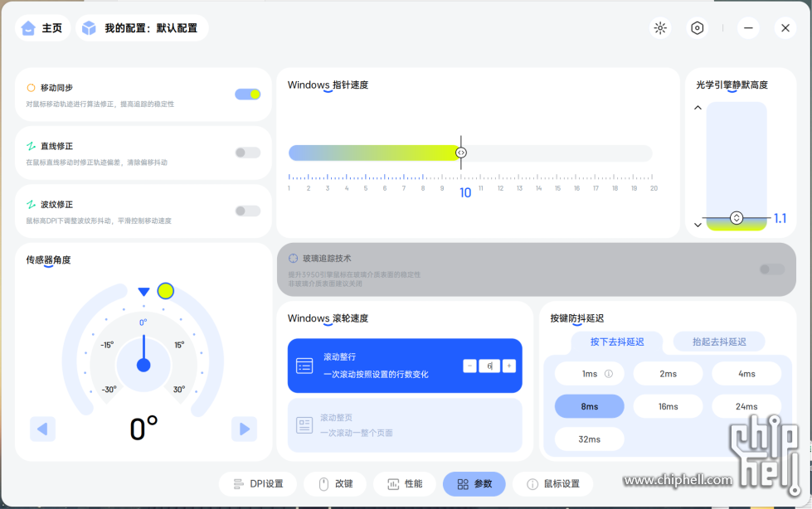This screenshot has width=812, height=509.
Task: Click the Windows 指针速度 slider handle
Action: pos(461,153)
